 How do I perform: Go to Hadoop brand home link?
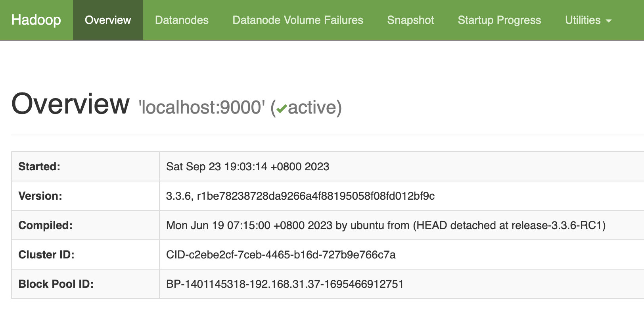36,20
